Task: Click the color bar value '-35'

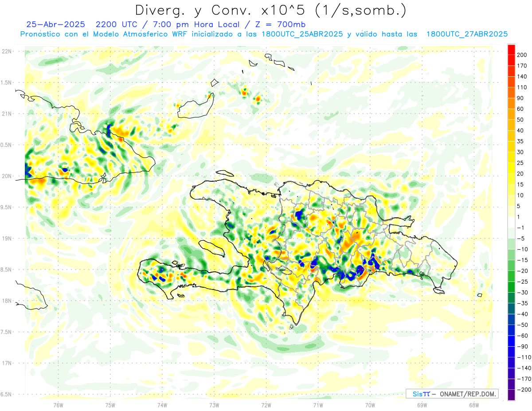Action: point(523,303)
